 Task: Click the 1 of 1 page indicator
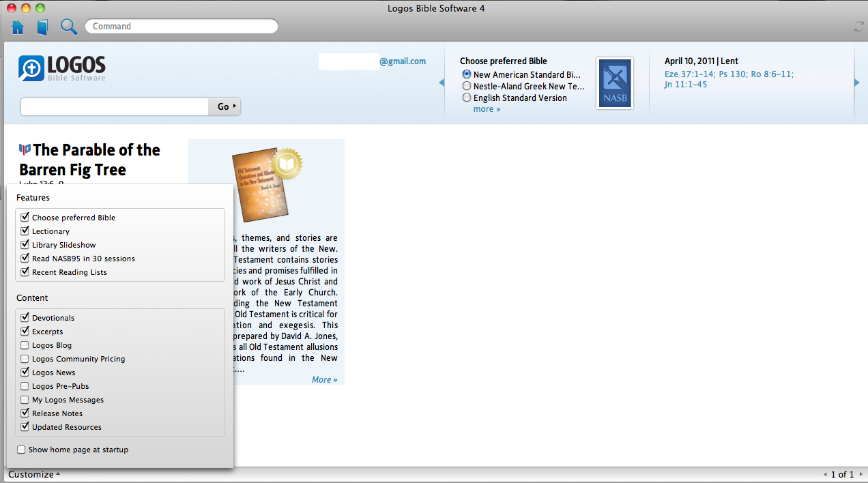842,474
